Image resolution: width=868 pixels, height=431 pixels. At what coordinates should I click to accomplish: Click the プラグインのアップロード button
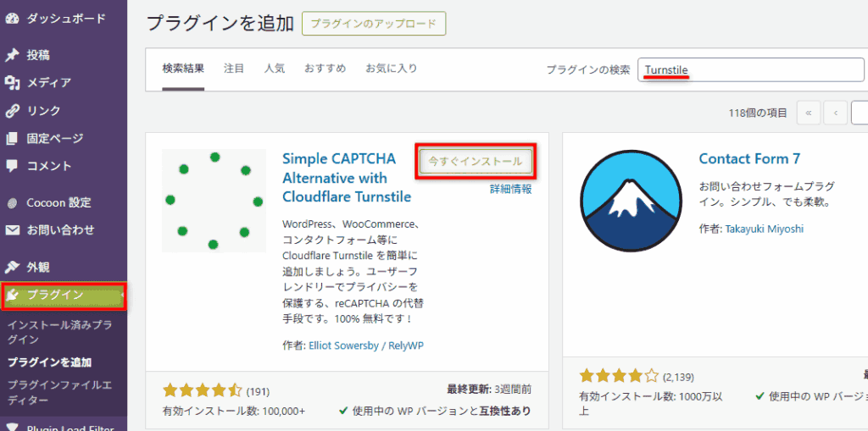373,24
